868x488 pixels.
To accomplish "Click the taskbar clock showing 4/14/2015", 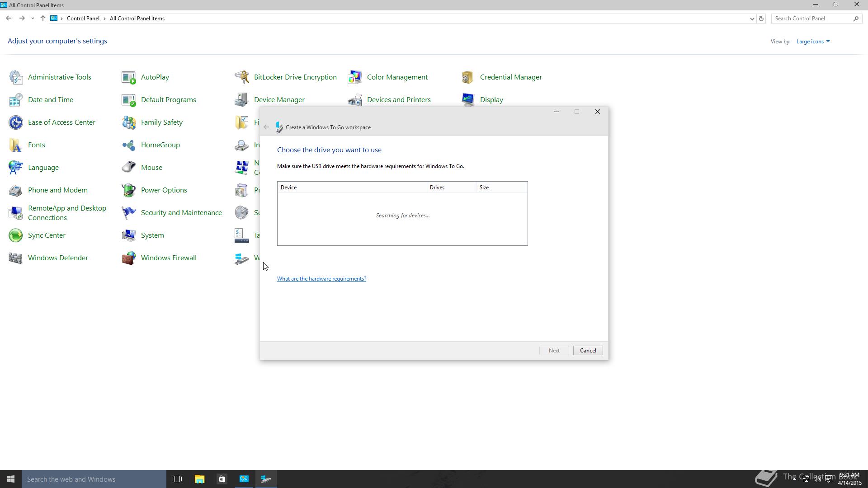I will coord(849,479).
